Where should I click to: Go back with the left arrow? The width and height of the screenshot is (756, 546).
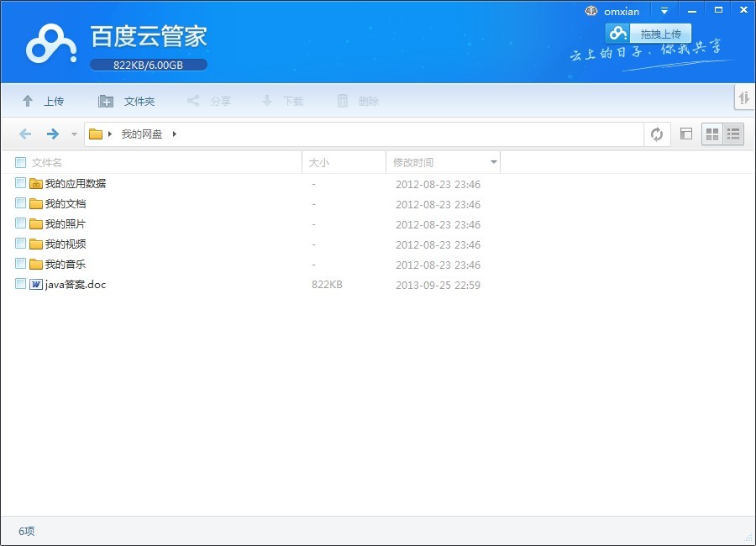tap(25, 134)
